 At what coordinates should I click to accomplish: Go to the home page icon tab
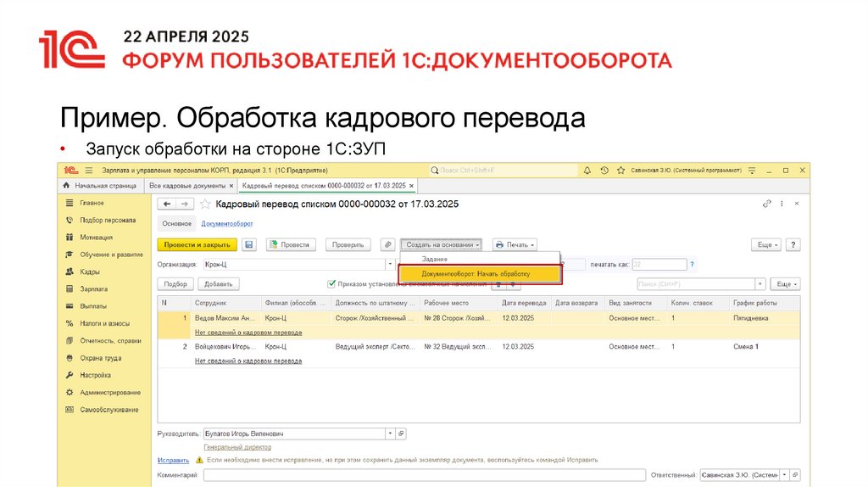(x=101, y=186)
